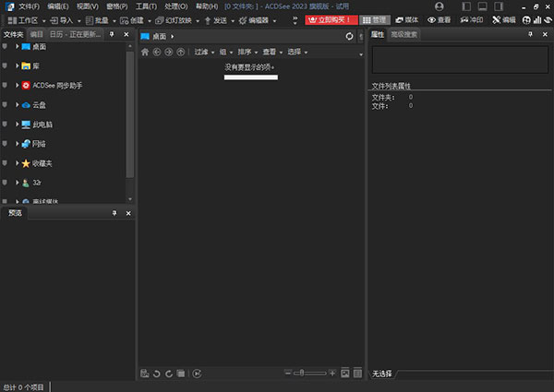Open the 过滤 filter dropdown

204,52
